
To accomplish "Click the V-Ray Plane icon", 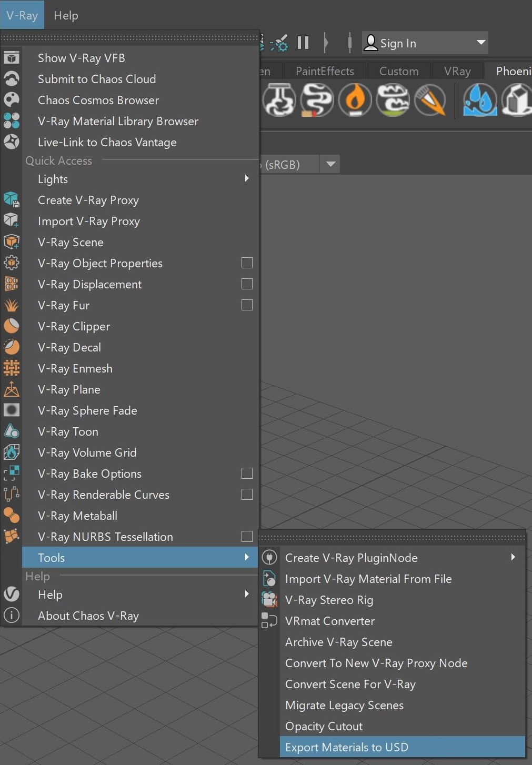I will pyautogui.click(x=12, y=389).
